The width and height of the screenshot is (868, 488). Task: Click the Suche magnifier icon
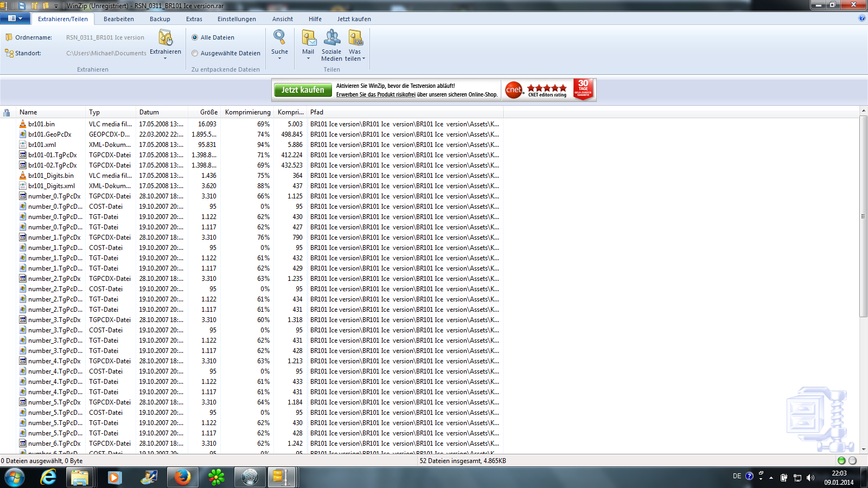[x=279, y=37]
